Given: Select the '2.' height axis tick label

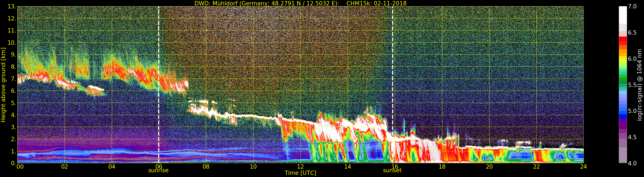Looking at the screenshot, I should click(14, 139).
